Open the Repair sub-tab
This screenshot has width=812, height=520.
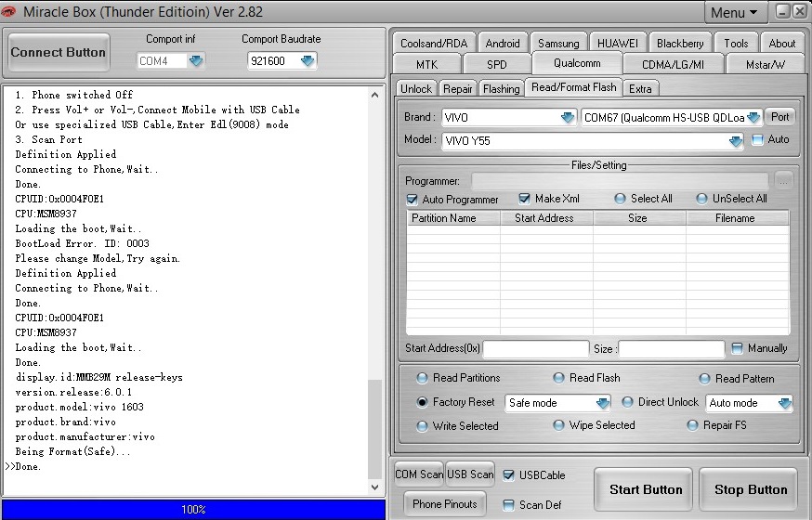[457, 89]
